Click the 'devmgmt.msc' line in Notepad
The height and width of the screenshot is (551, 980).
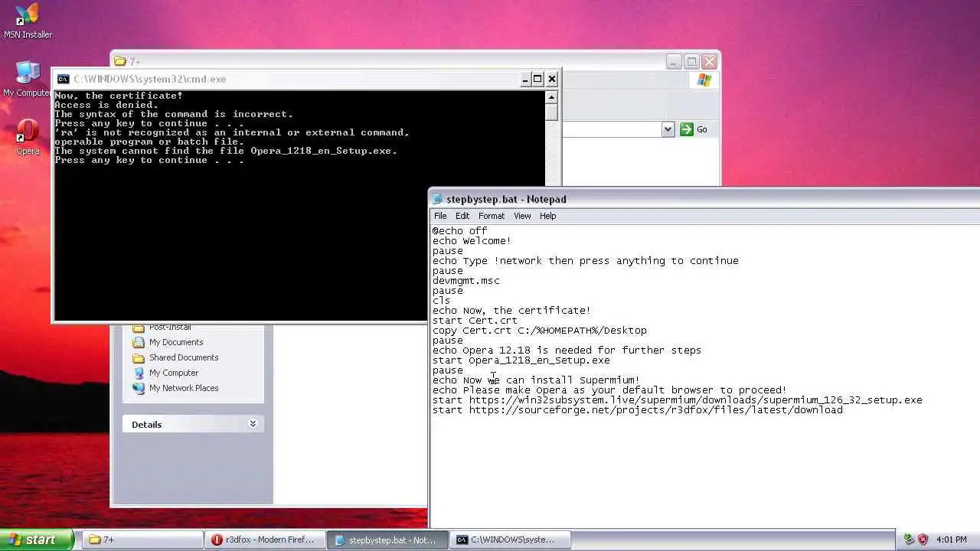pos(465,280)
